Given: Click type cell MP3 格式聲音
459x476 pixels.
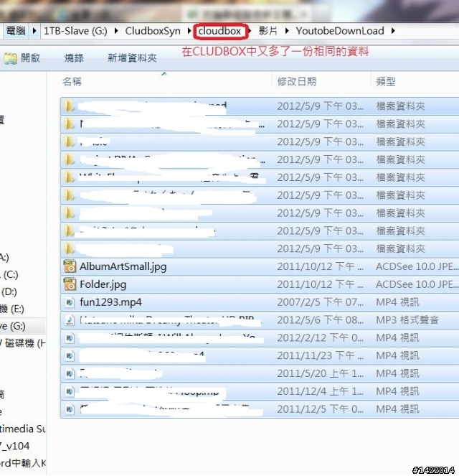Looking at the screenshot, I should (x=407, y=320).
